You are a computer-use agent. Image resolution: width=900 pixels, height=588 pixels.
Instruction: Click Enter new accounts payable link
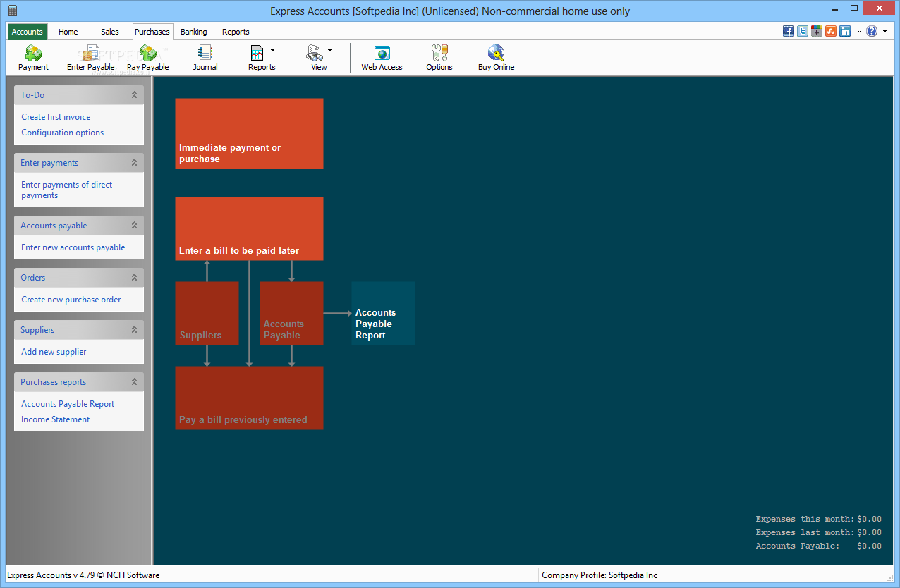pos(73,247)
